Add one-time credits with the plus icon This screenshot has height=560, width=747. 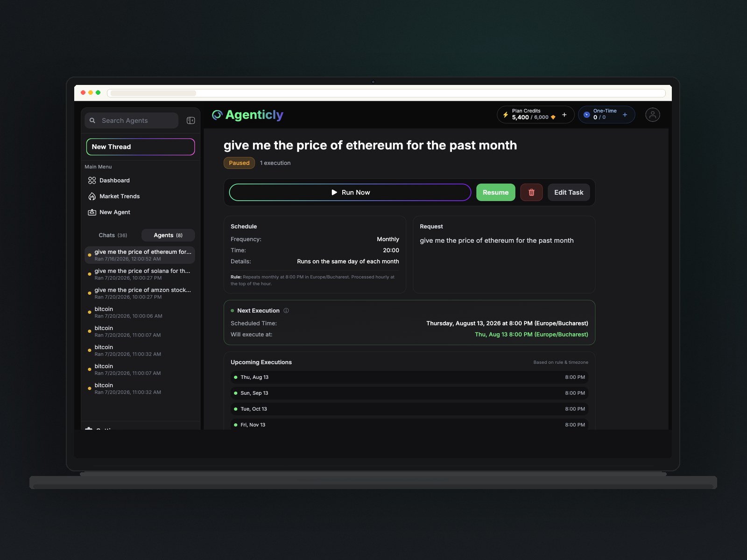point(625,115)
